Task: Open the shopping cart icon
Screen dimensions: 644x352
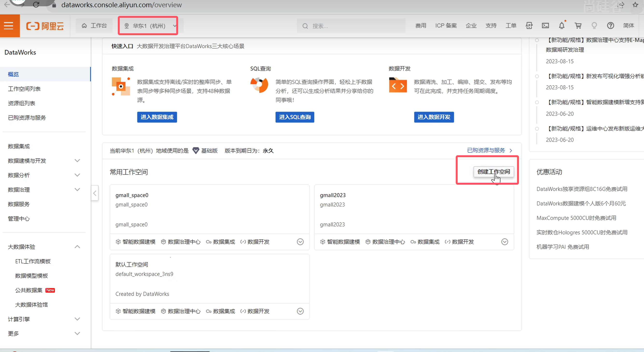Action: (x=578, y=26)
